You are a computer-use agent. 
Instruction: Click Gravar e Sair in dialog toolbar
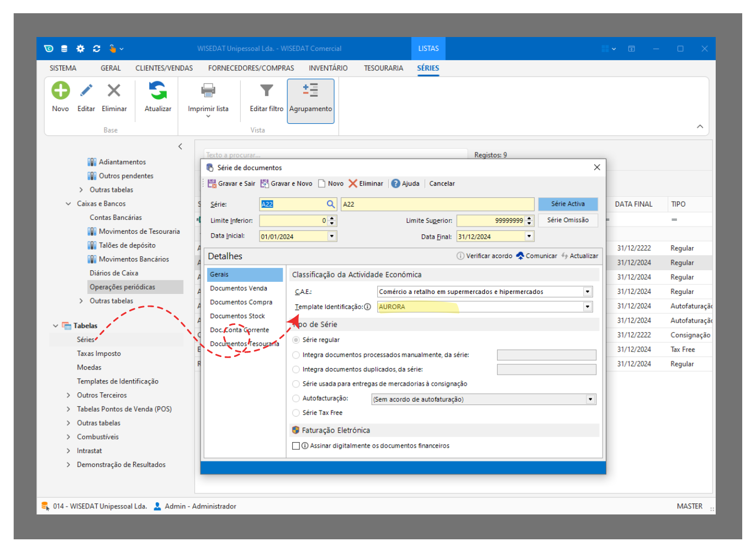pyautogui.click(x=231, y=183)
